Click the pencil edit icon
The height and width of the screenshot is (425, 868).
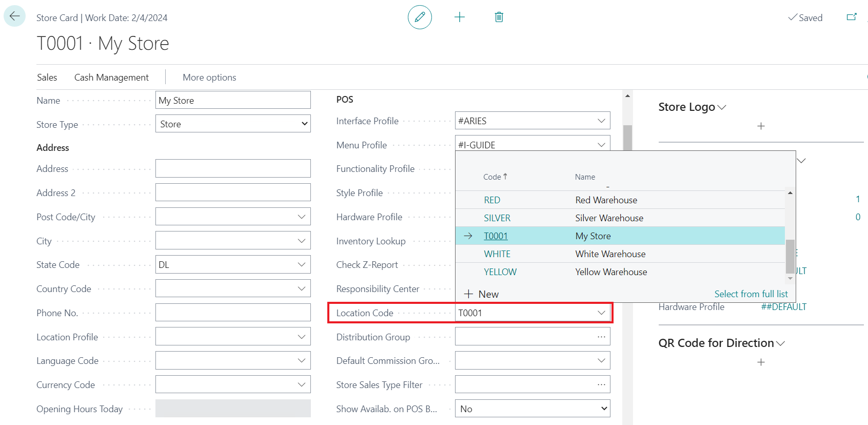click(420, 17)
